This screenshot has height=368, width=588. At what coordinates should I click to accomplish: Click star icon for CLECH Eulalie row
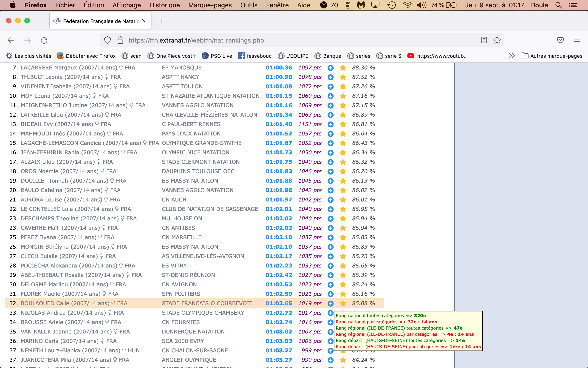(343, 256)
